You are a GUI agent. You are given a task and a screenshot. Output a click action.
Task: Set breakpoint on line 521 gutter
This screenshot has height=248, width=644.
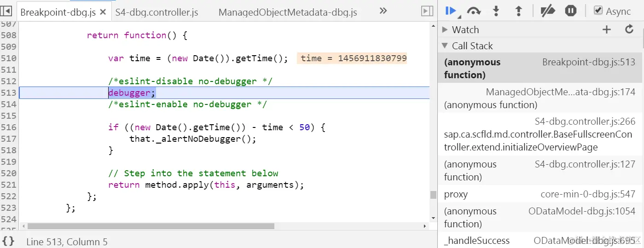click(x=9, y=185)
